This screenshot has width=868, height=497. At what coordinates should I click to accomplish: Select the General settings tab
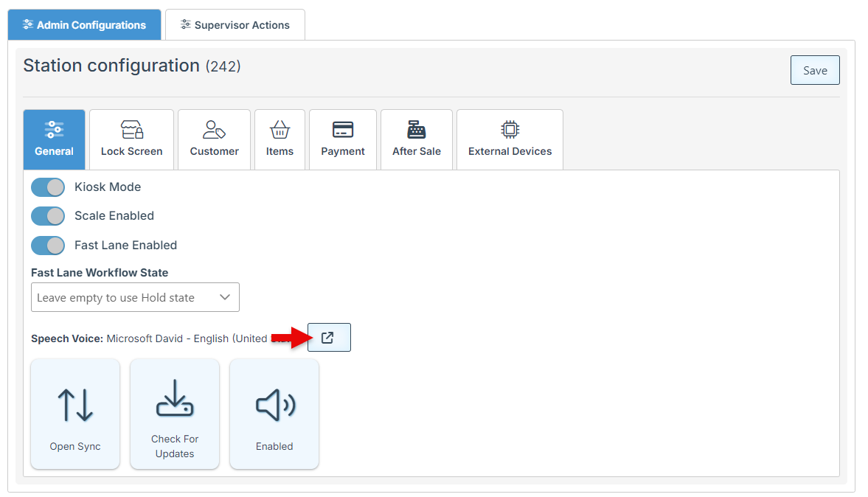54,140
